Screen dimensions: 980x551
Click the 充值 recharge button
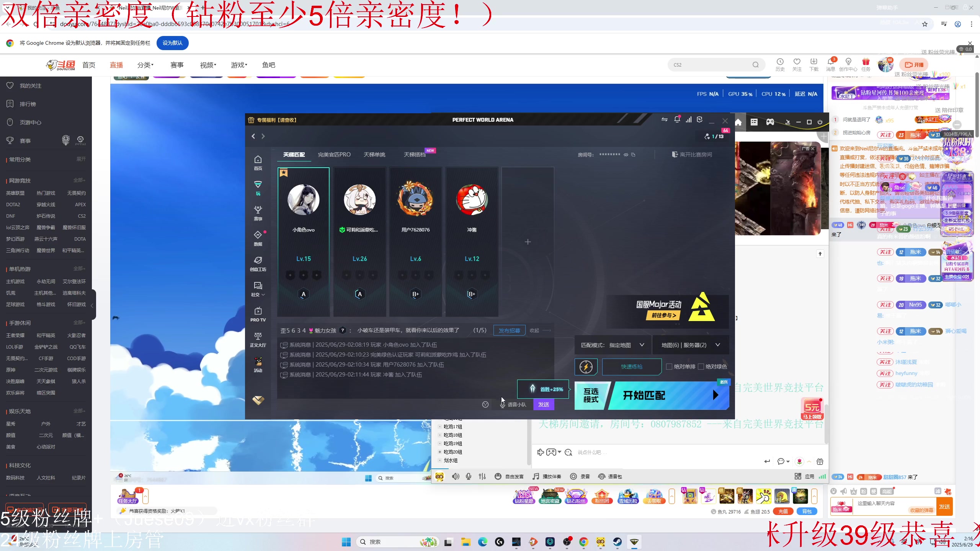[x=783, y=512]
